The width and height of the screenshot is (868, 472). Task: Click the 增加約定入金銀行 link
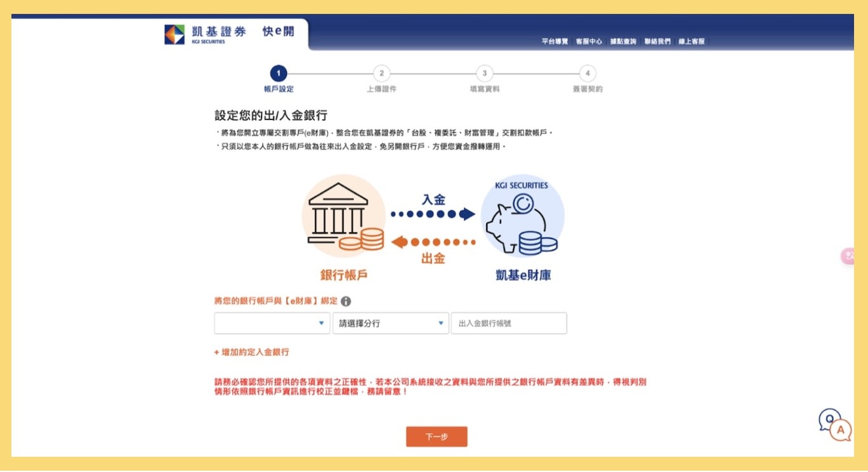[253, 352]
